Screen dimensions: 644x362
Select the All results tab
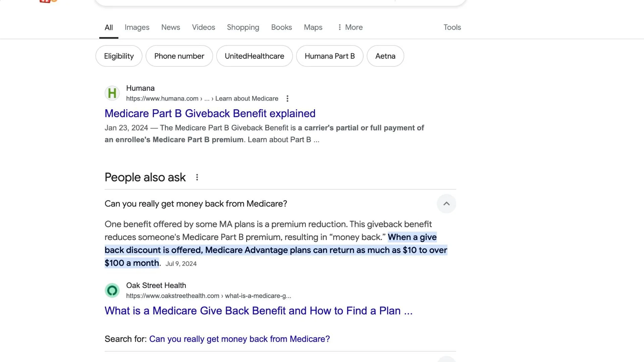pos(109,27)
